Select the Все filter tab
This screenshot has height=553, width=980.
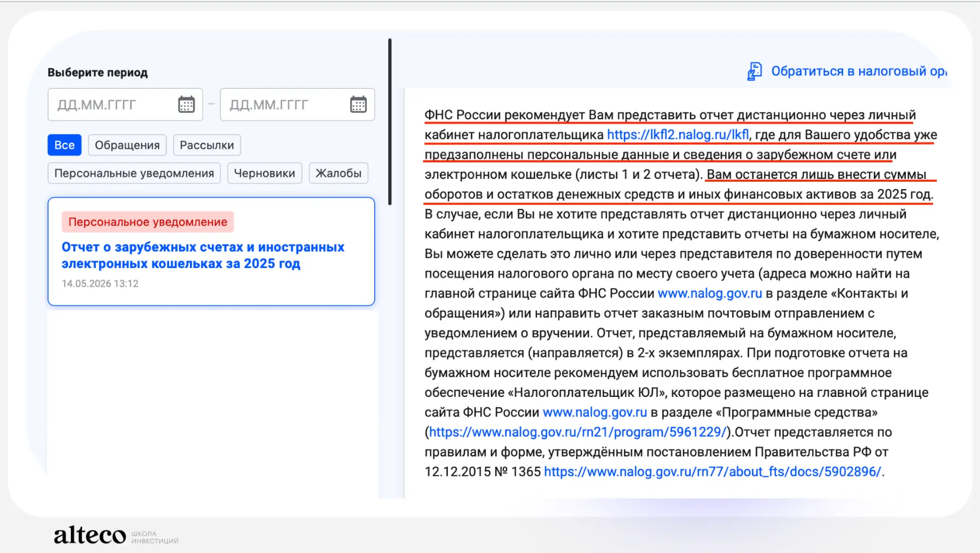pos(65,145)
